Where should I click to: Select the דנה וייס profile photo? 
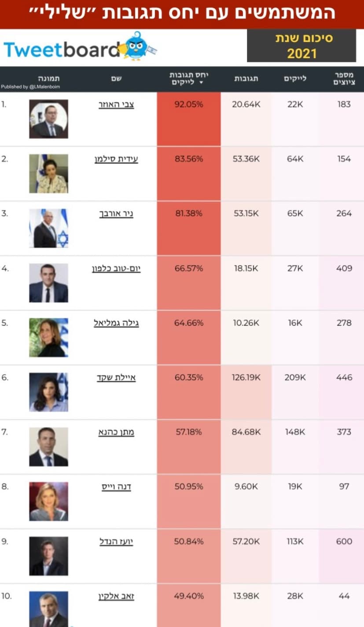click(x=49, y=501)
